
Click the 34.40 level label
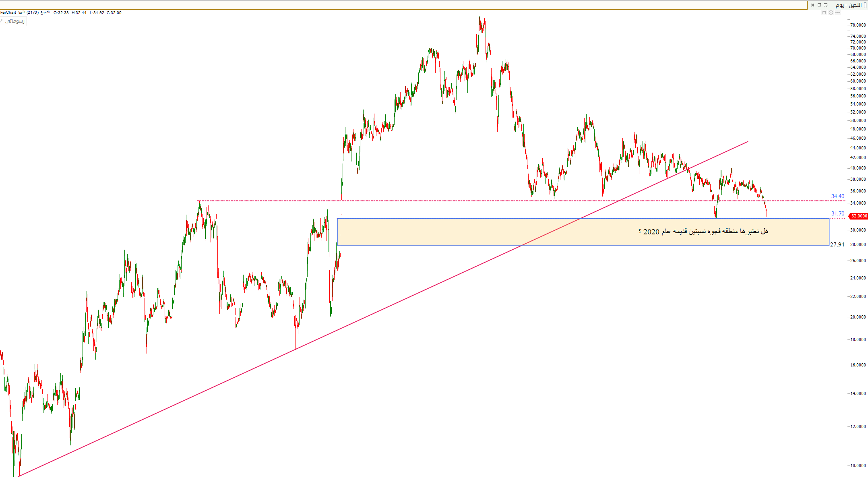coord(837,197)
